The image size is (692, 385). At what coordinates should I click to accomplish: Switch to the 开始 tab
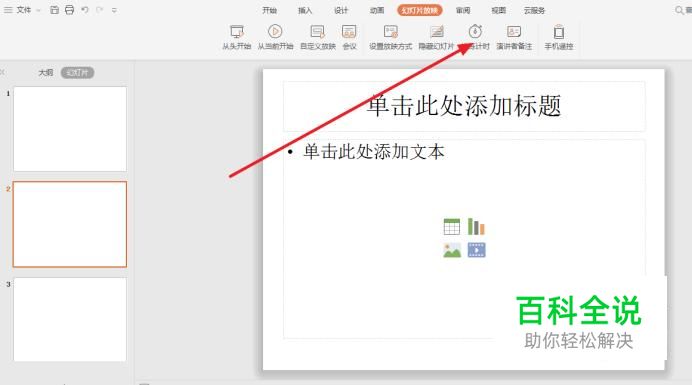pos(269,10)
